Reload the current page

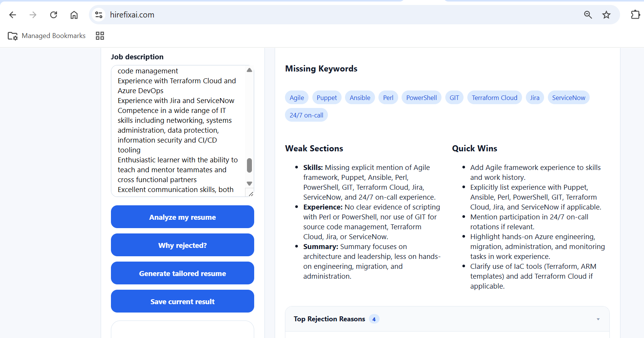[54, 15]
